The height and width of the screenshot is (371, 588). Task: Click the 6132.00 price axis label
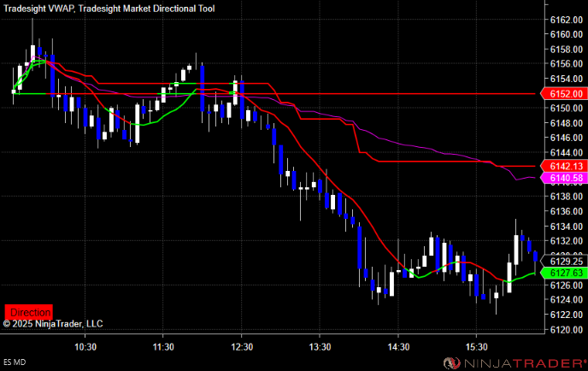[567, 241]
